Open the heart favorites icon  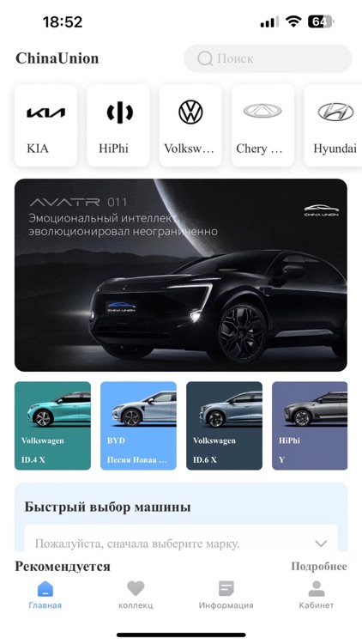coord(136,588)
